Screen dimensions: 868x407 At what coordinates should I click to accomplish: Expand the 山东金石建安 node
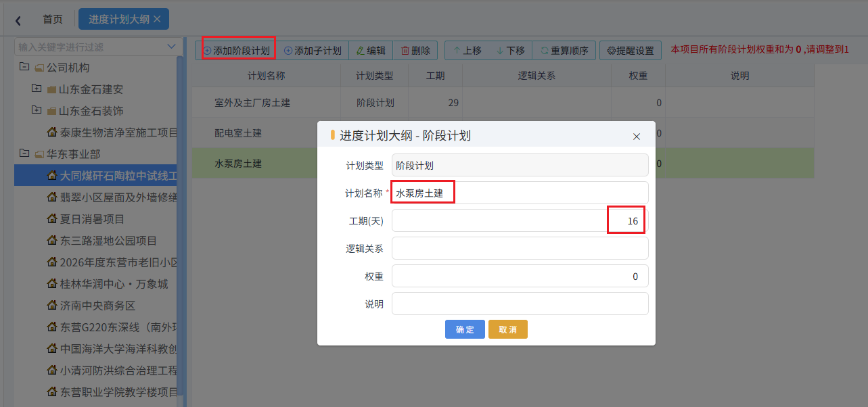coord(37,89)
